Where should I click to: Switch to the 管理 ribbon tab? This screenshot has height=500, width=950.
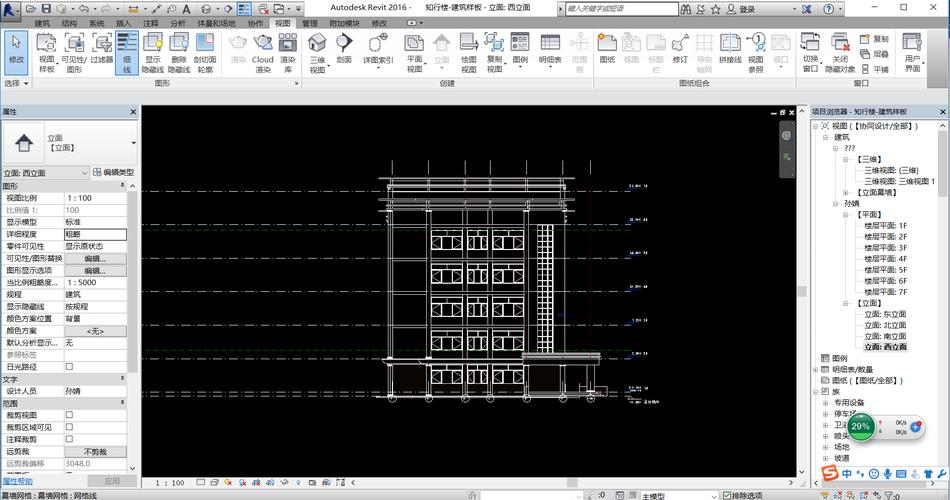coord(310,23)
